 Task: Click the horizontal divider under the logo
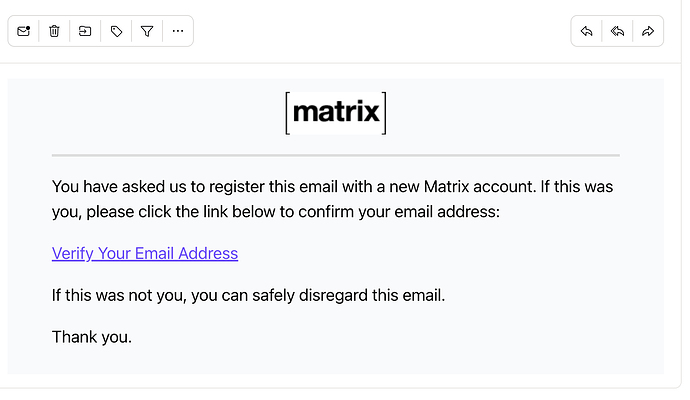point(336,155)
